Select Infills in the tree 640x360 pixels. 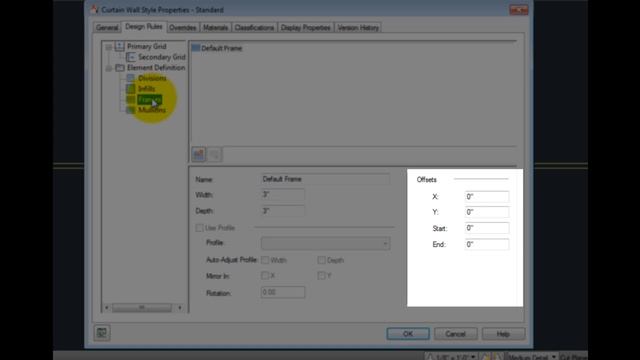tap(146, 89)
